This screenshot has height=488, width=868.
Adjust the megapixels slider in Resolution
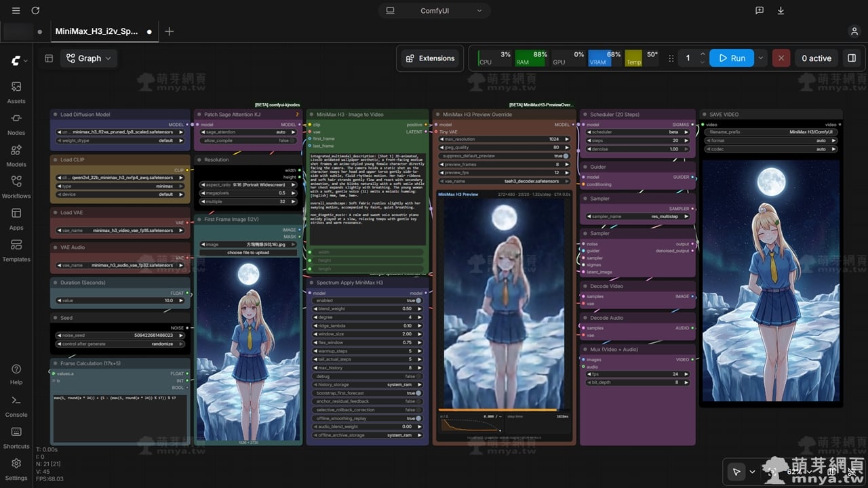(248, 192)
